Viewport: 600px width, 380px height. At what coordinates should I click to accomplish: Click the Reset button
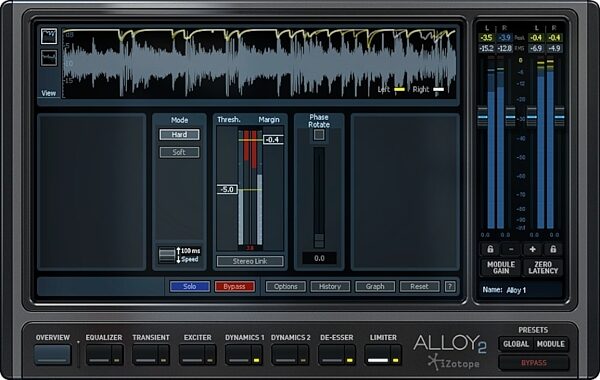[x=419, y=286]
